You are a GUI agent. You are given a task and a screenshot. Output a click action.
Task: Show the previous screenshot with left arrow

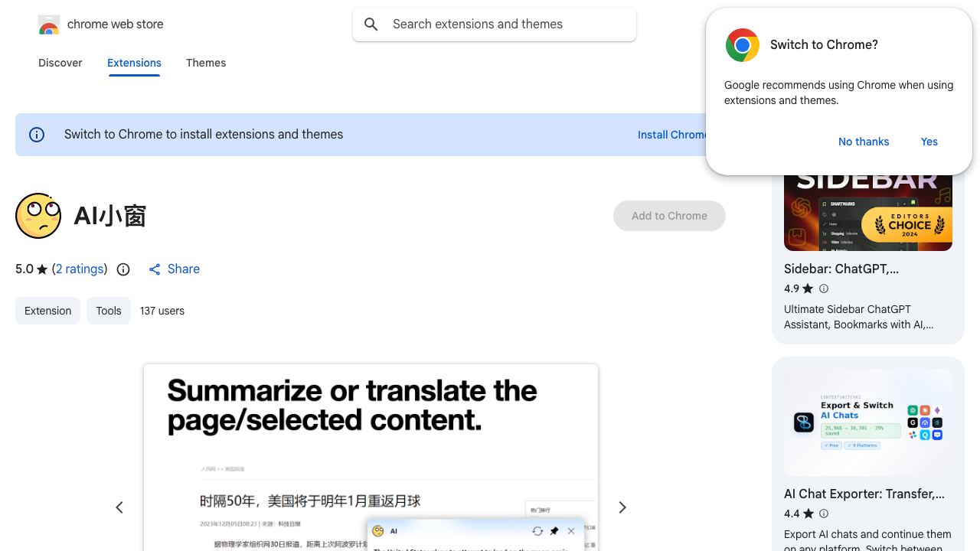119,507
